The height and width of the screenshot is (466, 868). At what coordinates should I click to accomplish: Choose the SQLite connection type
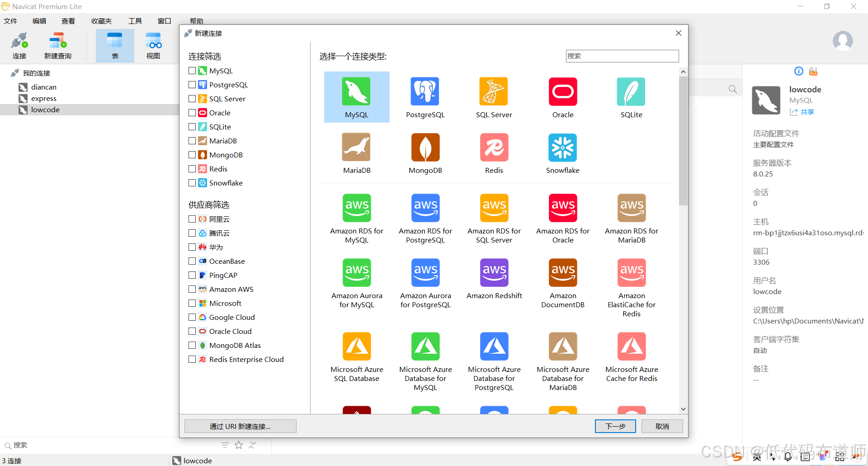(x=631, y=97)
